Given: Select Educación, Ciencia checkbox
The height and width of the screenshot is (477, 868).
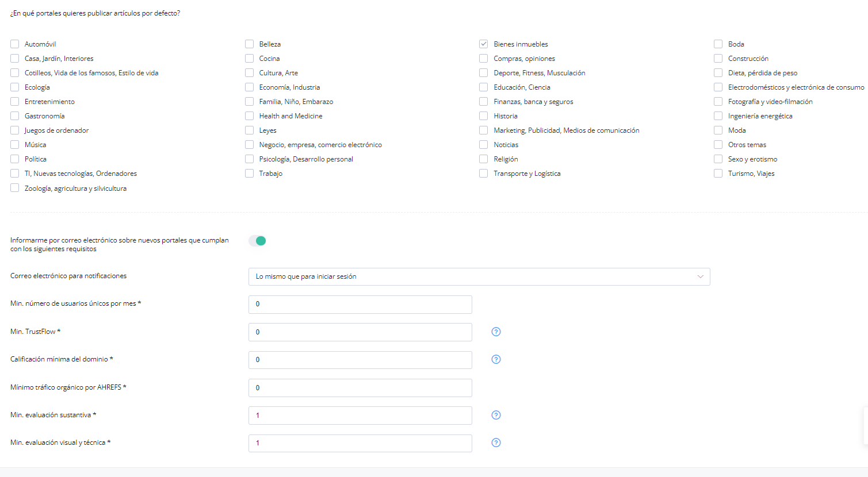Looking at the screenshot, I should (x=484, y=87).
